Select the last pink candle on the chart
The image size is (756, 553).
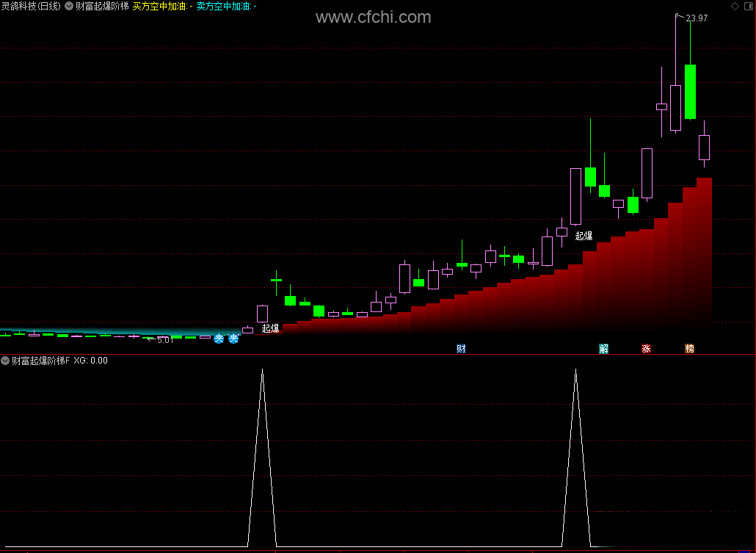point(704,148)
